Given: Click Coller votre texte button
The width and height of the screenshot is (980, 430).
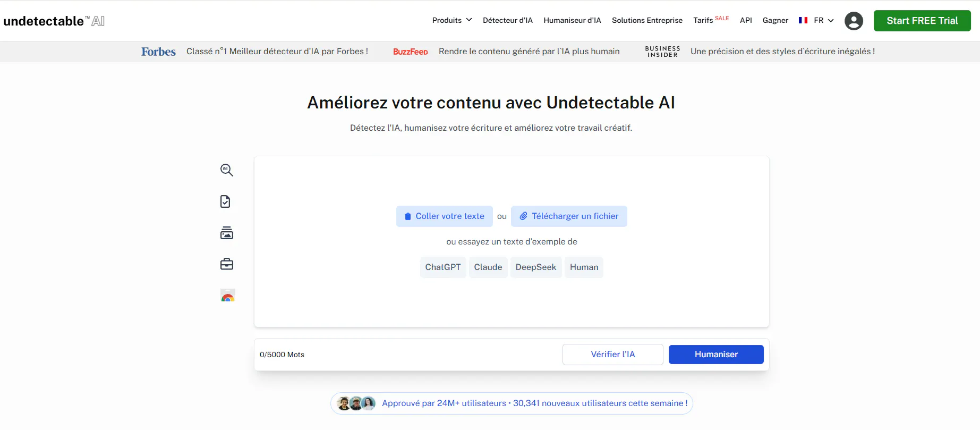Looking at the screenshot, I should pos(445,216).
